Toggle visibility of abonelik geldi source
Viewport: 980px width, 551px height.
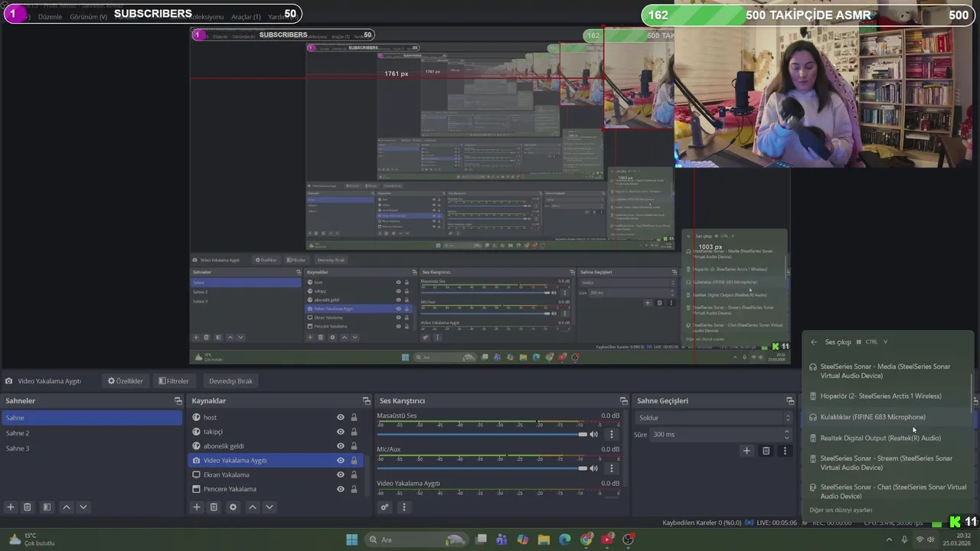click(x=341, y=446)
